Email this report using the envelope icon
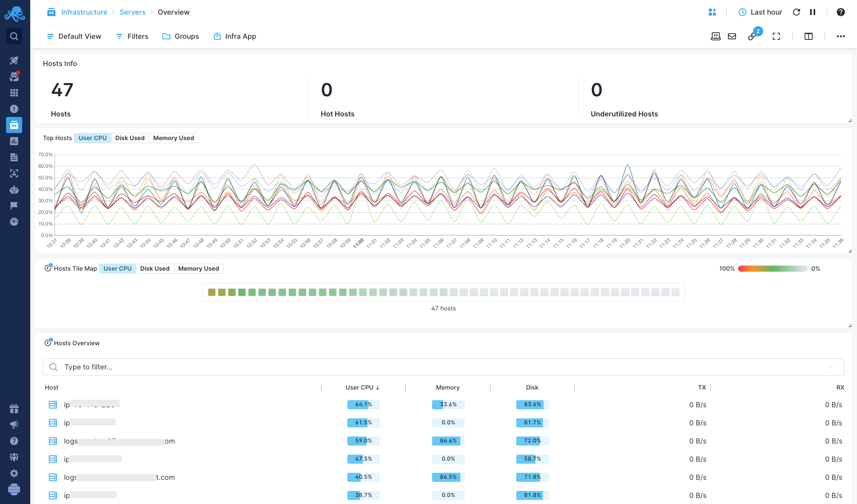857x504 pixels. point(732,36)
